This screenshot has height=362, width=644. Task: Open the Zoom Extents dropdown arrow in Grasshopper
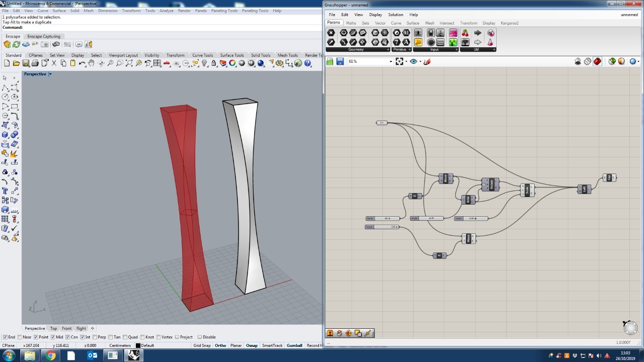(x=406, y=61)
